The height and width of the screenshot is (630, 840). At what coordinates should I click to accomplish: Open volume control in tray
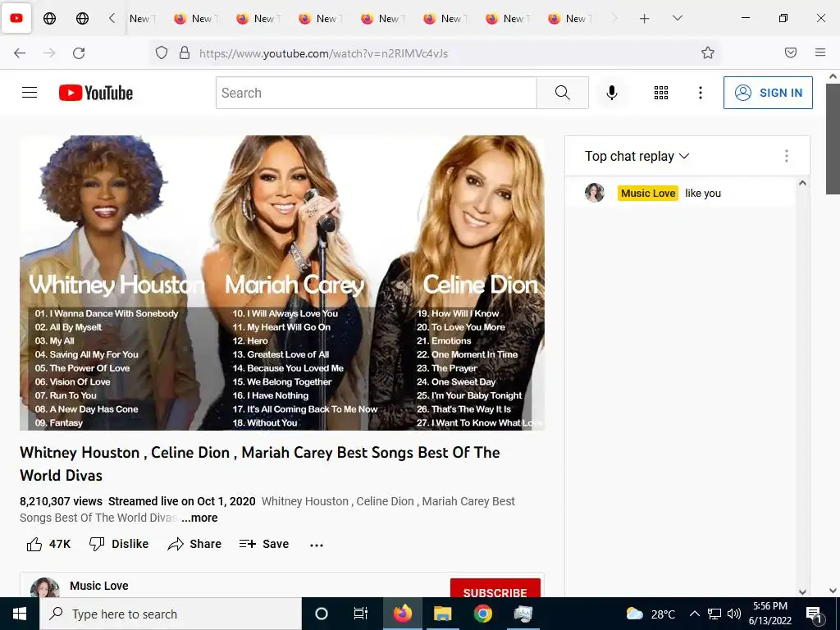pos(734,614)
